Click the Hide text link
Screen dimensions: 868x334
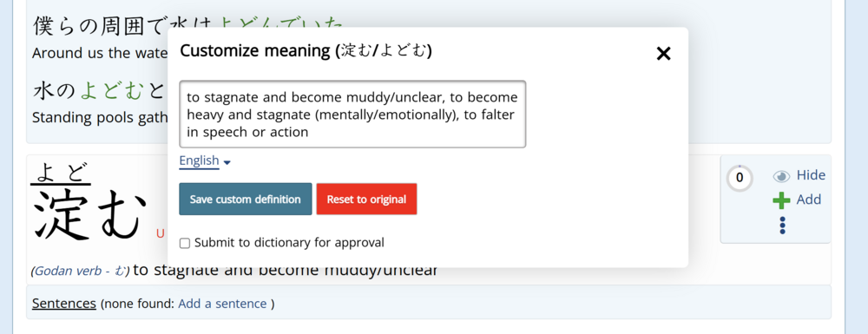tap(811, 175)
